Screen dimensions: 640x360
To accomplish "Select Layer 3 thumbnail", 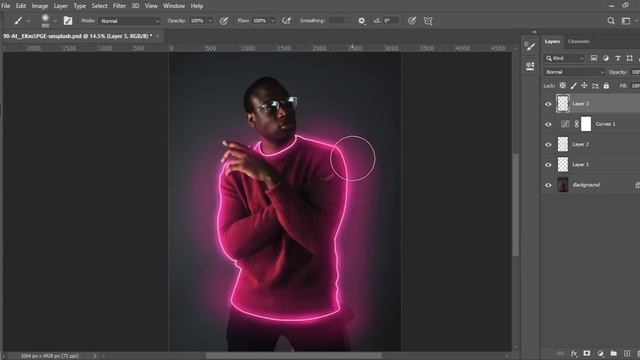I will [563, 103].
